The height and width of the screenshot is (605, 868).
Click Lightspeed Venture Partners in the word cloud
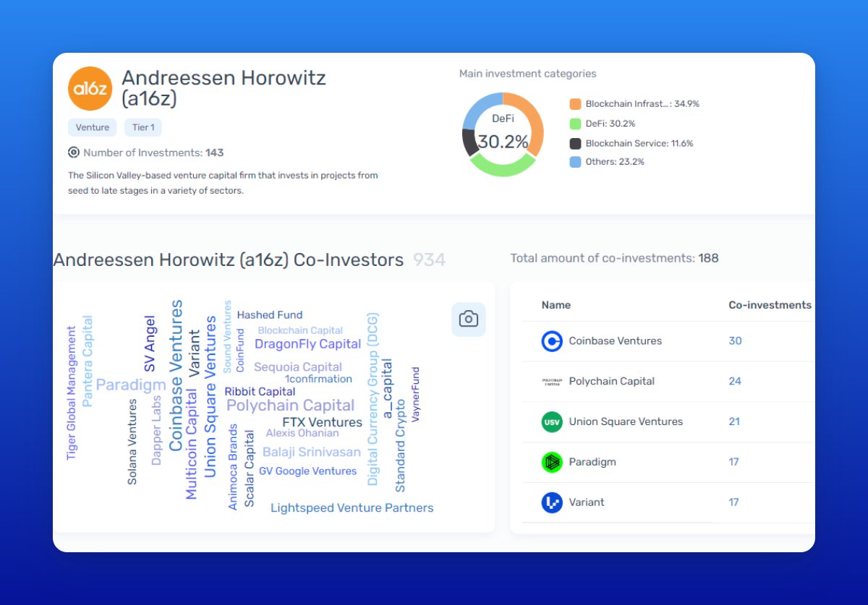(352, 508)
